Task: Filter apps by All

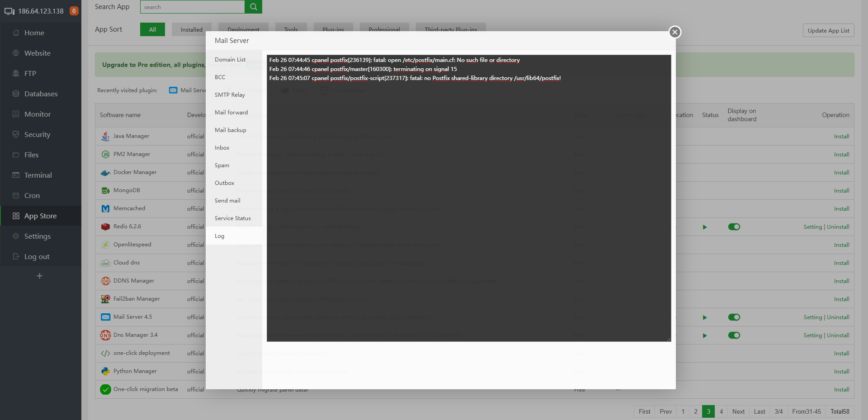Action: (152, 29)
